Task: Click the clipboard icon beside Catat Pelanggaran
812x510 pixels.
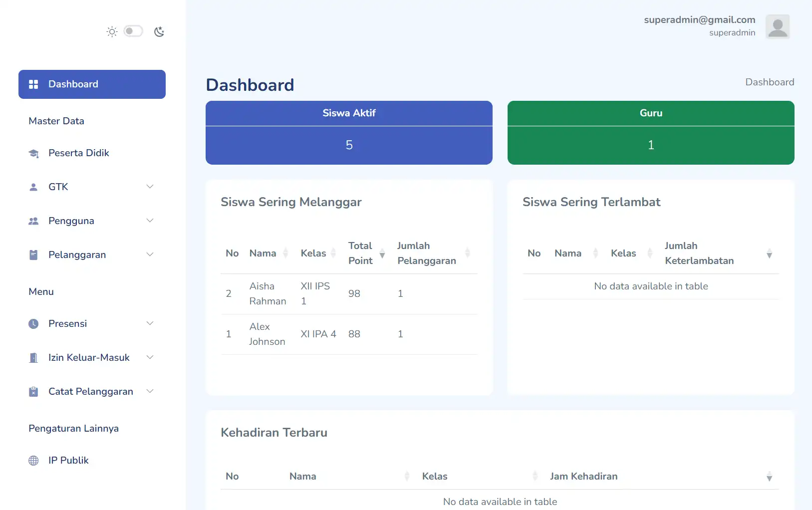Action: pyautogui.click(x=33, y=391)
